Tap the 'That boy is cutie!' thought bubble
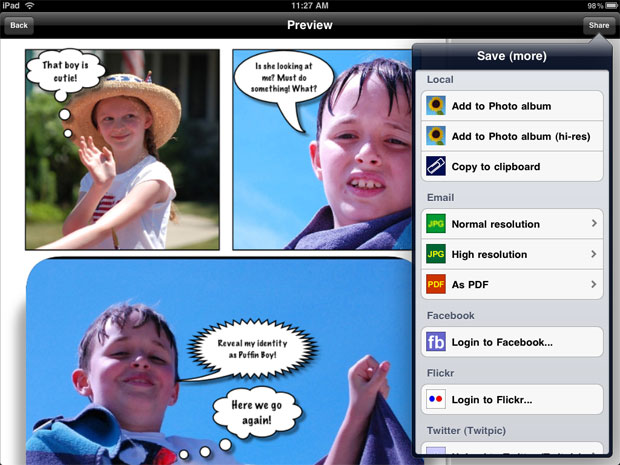Screen dimensions: 620x465 pos(65,72)
